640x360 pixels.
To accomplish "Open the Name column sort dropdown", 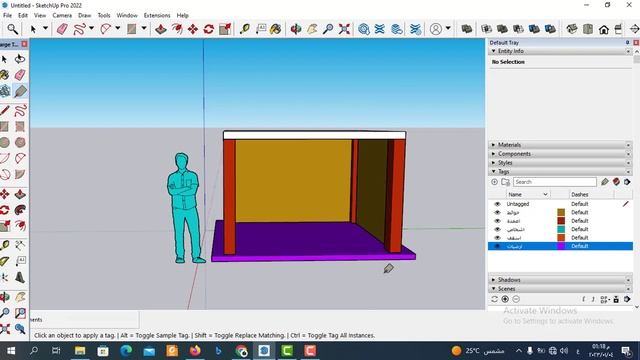I will [x=545, y=194].
